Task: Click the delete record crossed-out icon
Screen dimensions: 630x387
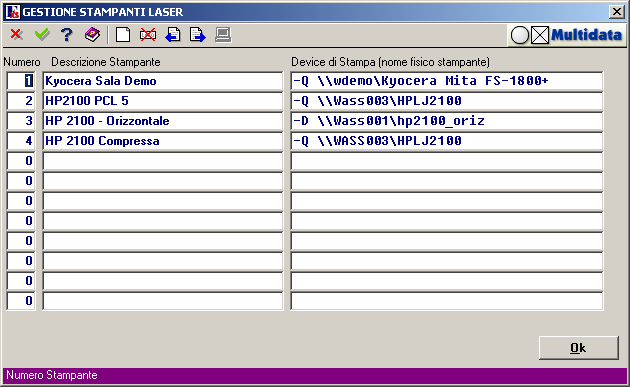Action: tap(148, 35)
